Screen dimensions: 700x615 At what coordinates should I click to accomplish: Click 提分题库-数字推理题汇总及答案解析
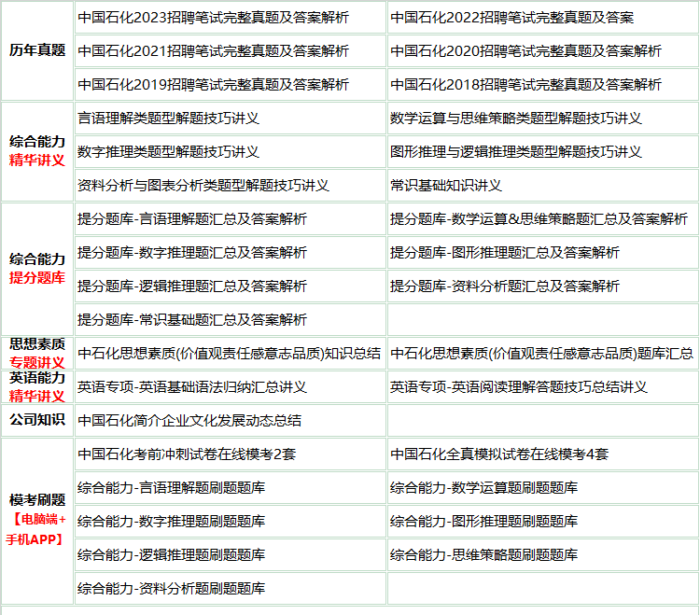192,253
